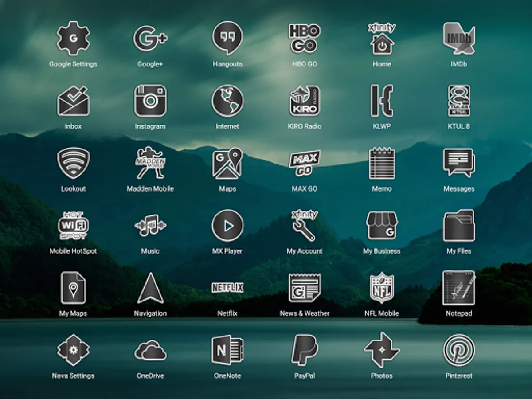Screen dimensions: 532x399
Task: Open the Messages speech bubble icon
Action: click(459, 163)
